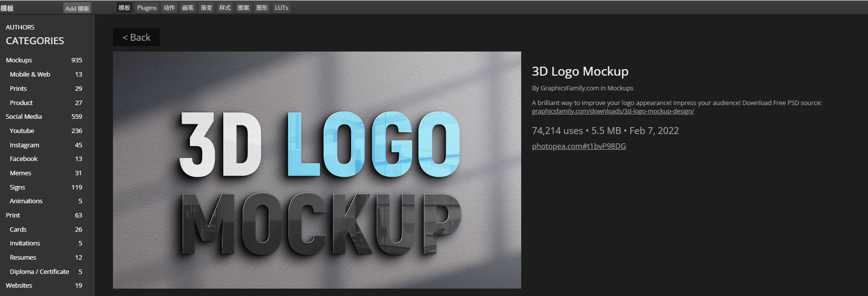The height and width of the screenshot is (296, 868).
Task: Switch to the Plugins tab
Action: tap(146, 8)
